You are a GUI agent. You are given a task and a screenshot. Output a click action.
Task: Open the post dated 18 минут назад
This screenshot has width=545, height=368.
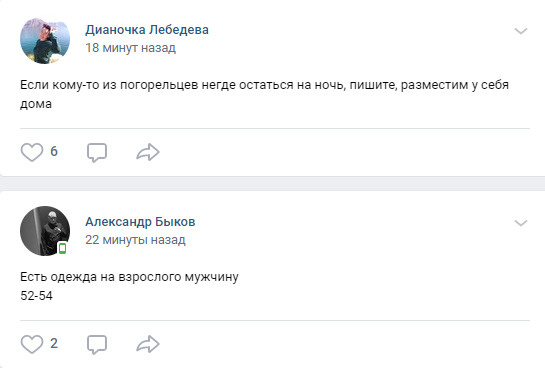tap(131, 48)
